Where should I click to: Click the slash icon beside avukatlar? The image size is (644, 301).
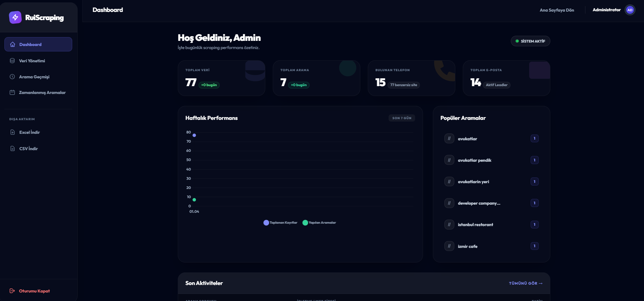click(x=449, y=139)
